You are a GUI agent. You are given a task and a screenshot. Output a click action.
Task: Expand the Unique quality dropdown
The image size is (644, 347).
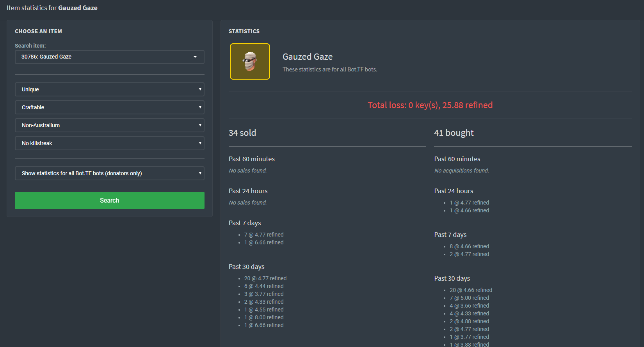(x=109, y=89)
